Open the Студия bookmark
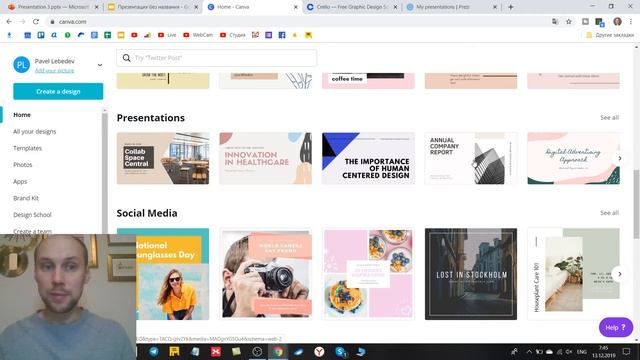 tap(233, 35)
